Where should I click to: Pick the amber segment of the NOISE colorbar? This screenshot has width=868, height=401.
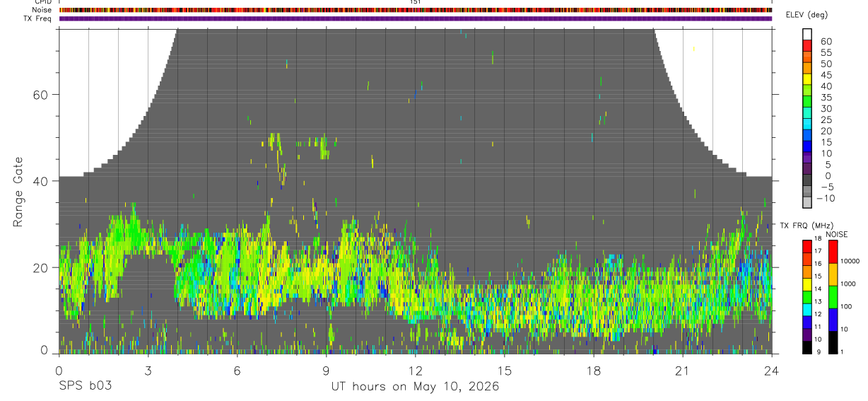tap(833, 274)
